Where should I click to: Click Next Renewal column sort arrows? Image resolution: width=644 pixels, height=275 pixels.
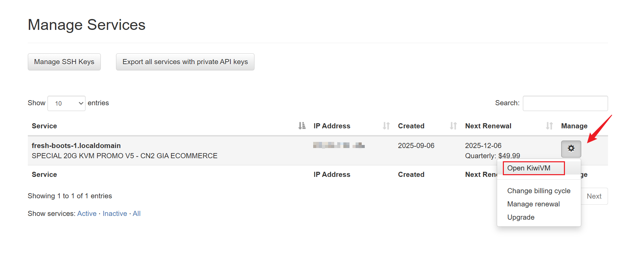click(x=549, y=126)
